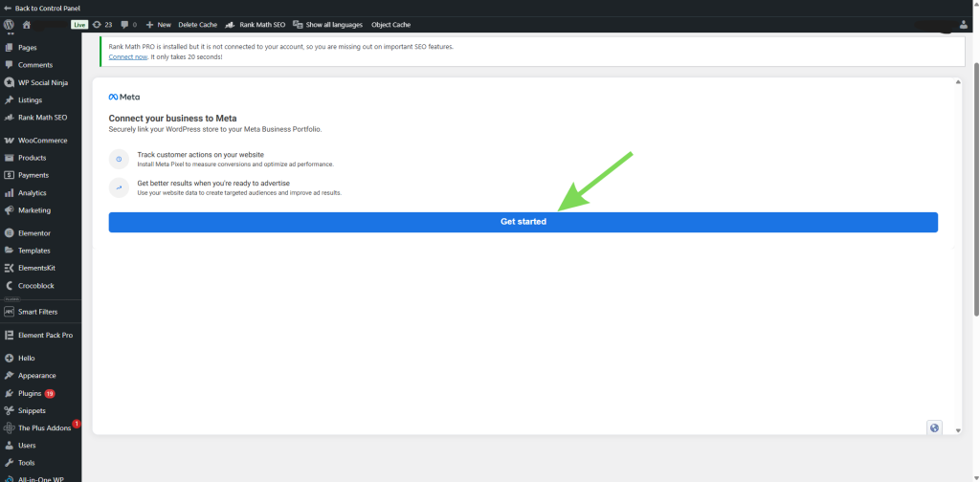Click the inner panel scroll-up arrow
980x482 pixels.
click(x=958, y=82)
